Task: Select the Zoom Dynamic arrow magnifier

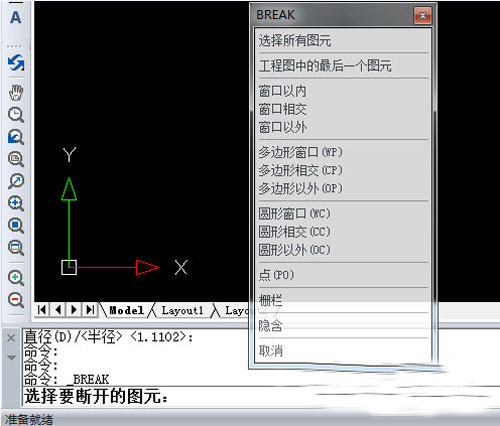Action: click(x=16, y=181)
